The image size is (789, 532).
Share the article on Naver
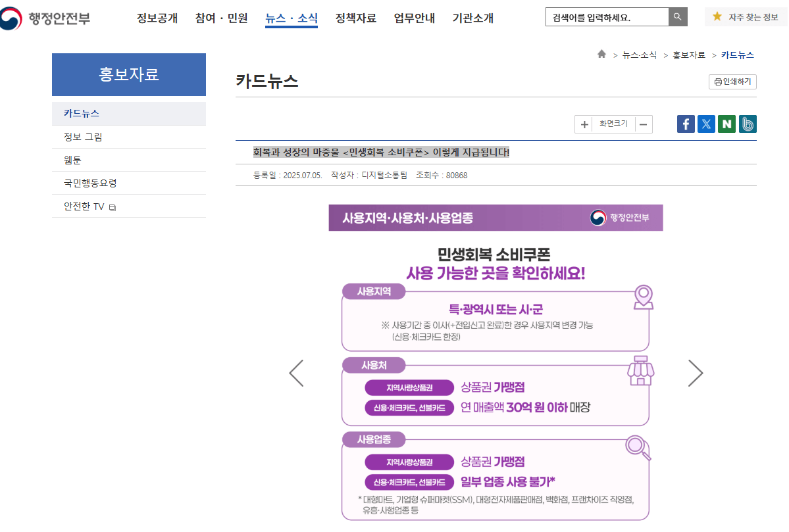pyautogui.click(x=726, y=124)
